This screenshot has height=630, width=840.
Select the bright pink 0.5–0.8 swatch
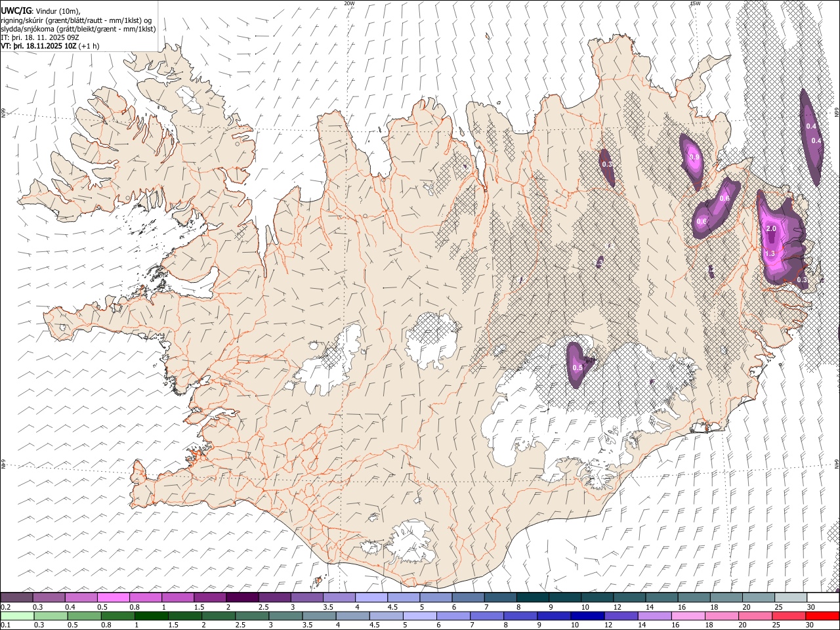coord(113,597)
